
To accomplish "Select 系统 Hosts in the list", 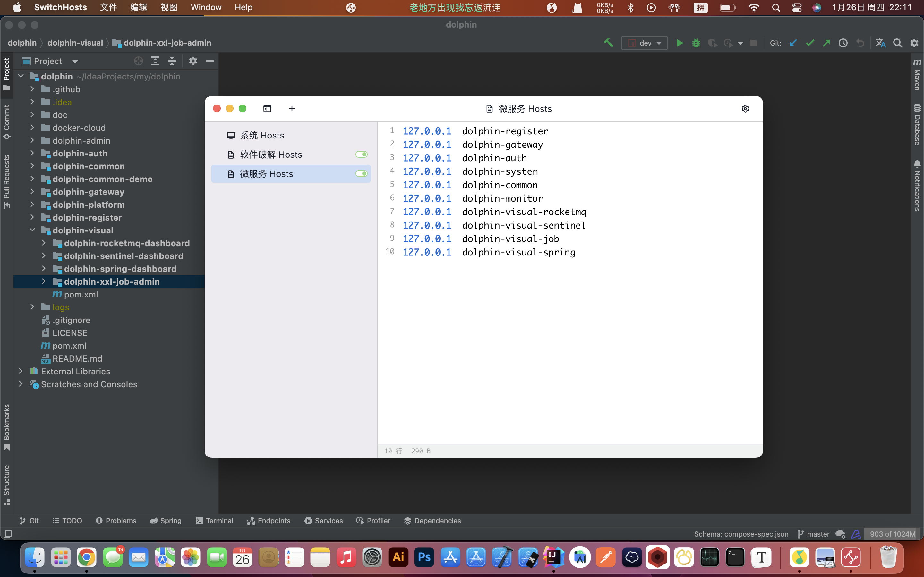I will pos(262,136).
